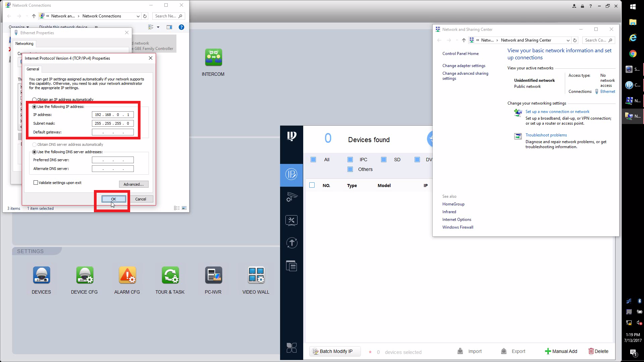
Task: Select Obtain an IP address automatically
Action: click(x=34, y=100)
